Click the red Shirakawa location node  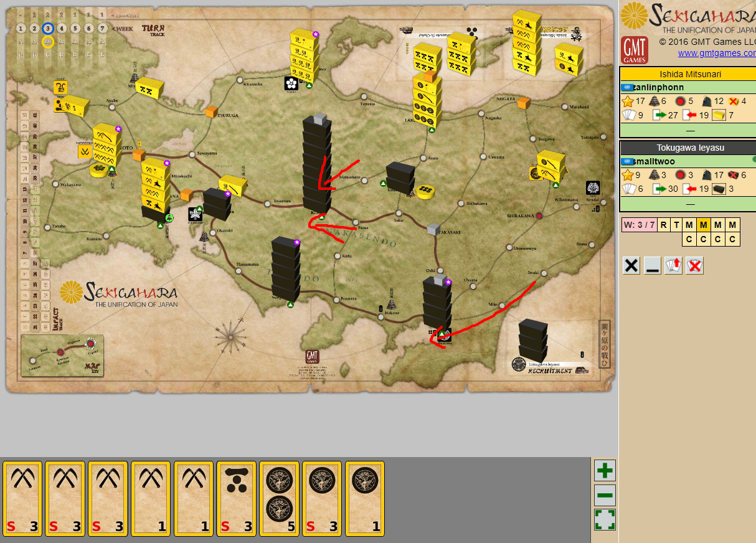click(x=539, y=215)
